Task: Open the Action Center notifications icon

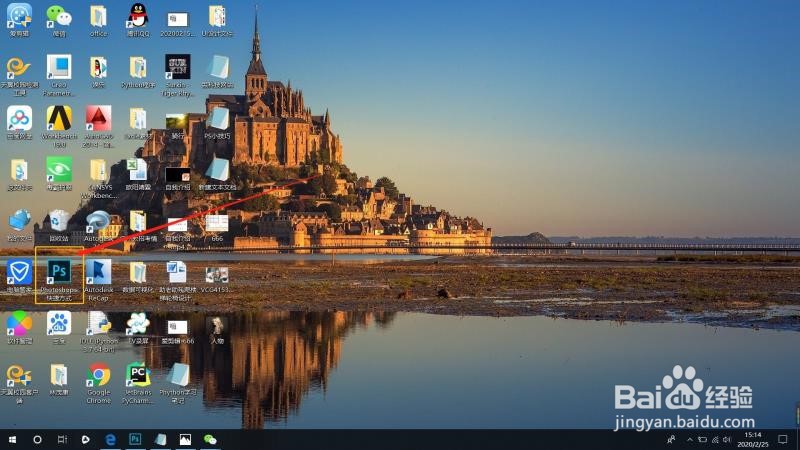Action: (x=783, y=439)
